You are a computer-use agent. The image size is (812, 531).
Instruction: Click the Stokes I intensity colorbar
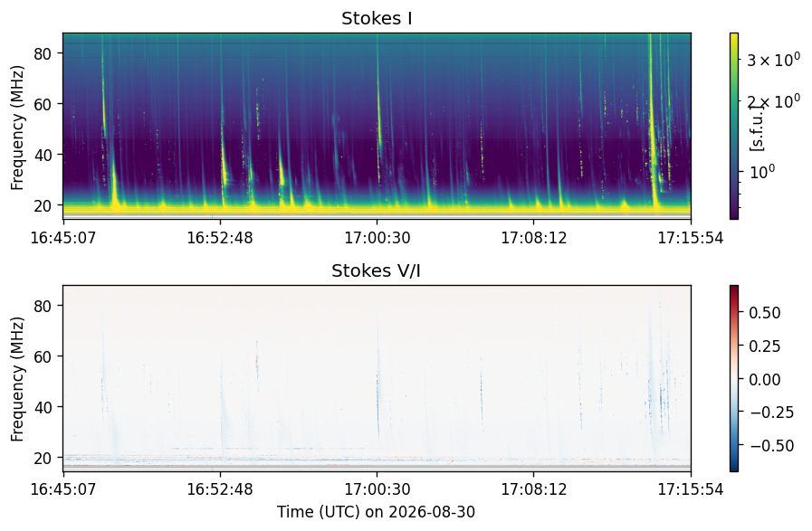coord(734,127)
